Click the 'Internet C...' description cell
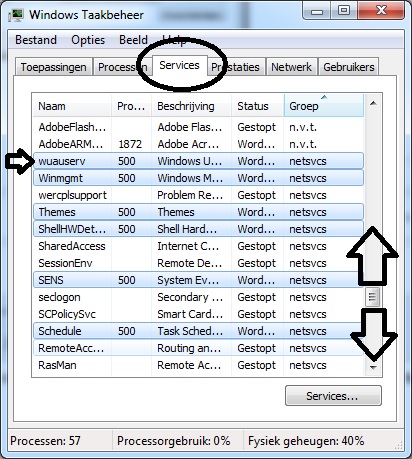 188,246
